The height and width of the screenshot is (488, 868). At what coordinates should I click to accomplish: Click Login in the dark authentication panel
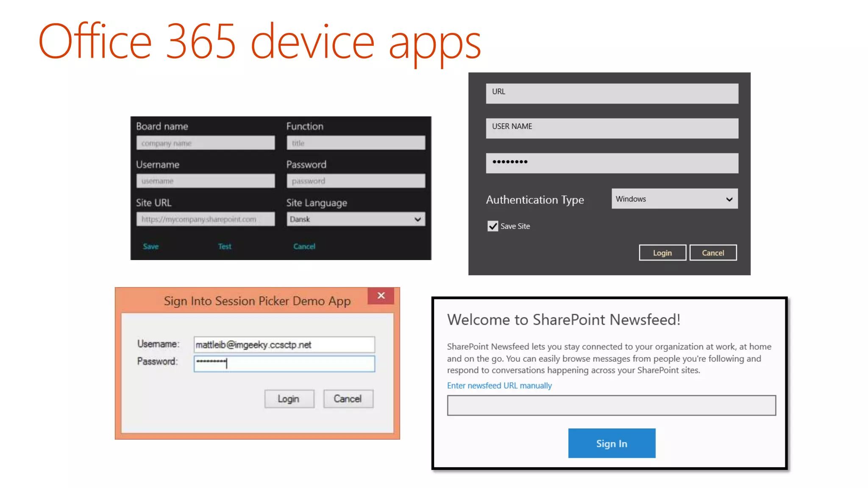point(662,253)
